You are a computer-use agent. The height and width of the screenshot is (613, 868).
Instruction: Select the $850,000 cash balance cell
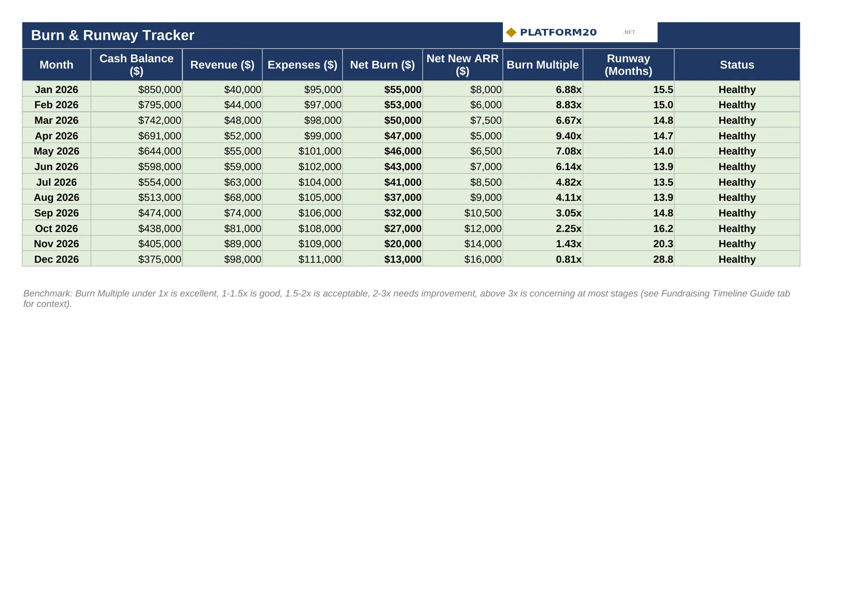[136, 89]
